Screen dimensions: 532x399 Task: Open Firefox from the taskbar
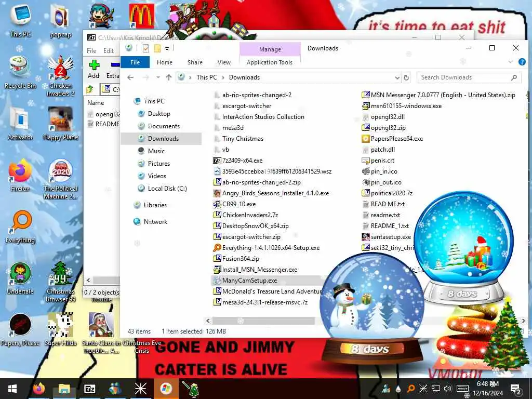(x=39, y=389)
